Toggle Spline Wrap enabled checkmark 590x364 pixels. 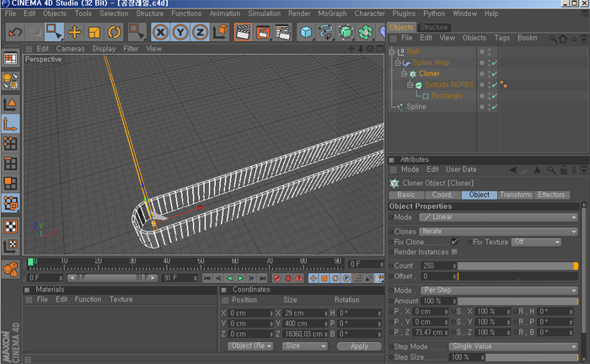tap(495, 63)
